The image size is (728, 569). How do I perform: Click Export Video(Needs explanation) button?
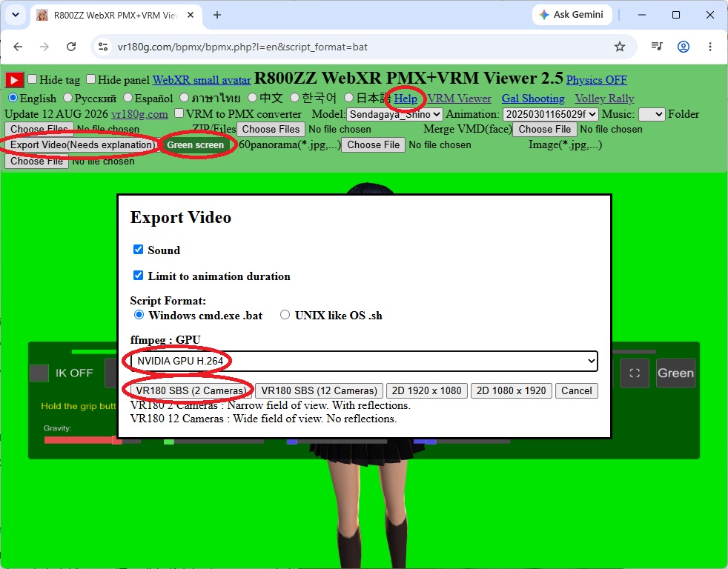[x=82, y=144]
